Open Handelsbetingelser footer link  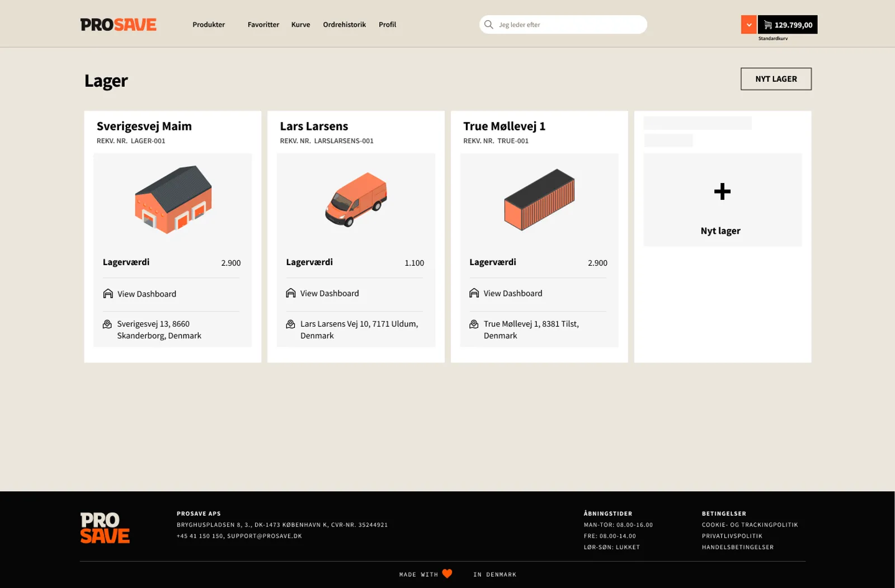(x=738, y=547)
